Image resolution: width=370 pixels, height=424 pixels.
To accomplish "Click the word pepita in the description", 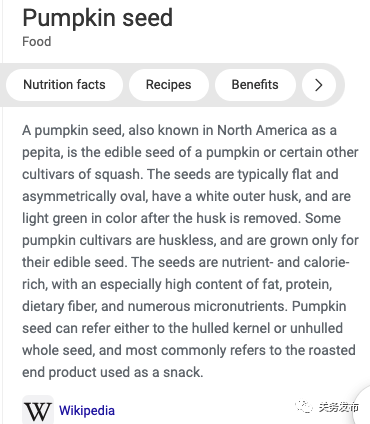I will pyautogui.click(x=41, y=153).
